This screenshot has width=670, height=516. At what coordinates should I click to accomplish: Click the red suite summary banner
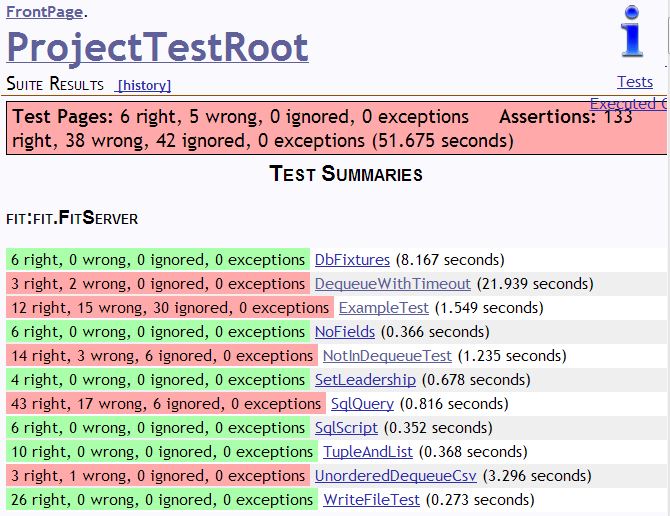point(337,128)
